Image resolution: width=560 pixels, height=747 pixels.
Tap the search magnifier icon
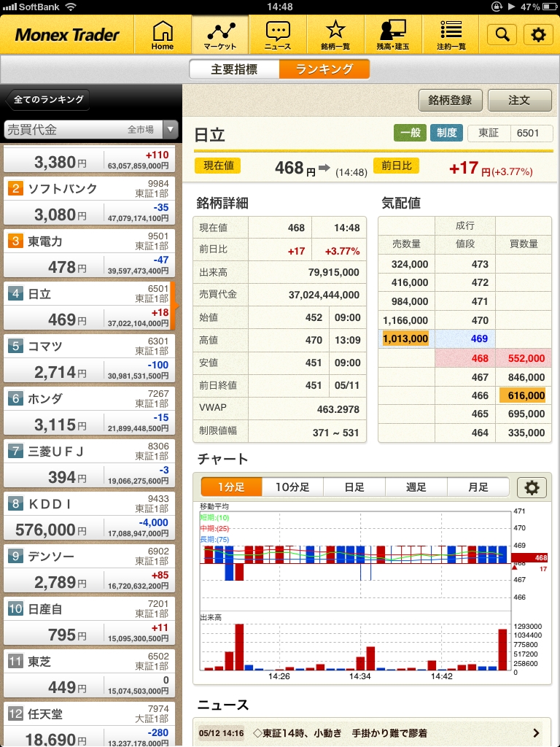(x=502, y=35)
